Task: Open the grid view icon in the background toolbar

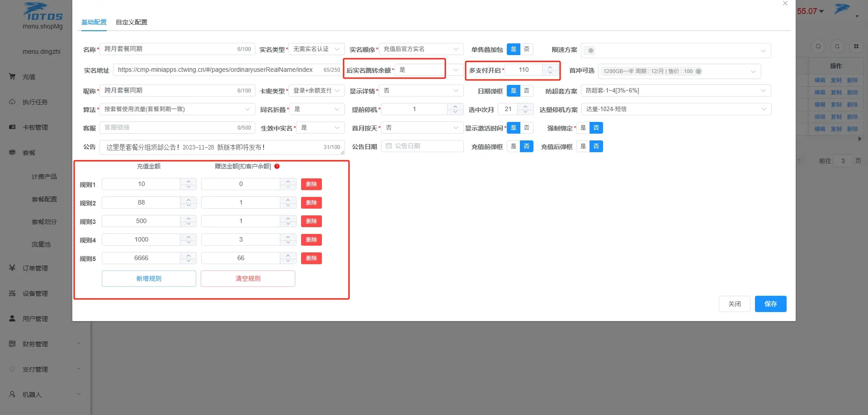Action: pos(856,47)
